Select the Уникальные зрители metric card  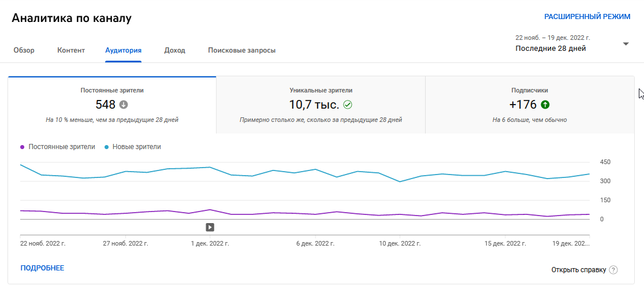click(321, 105)
